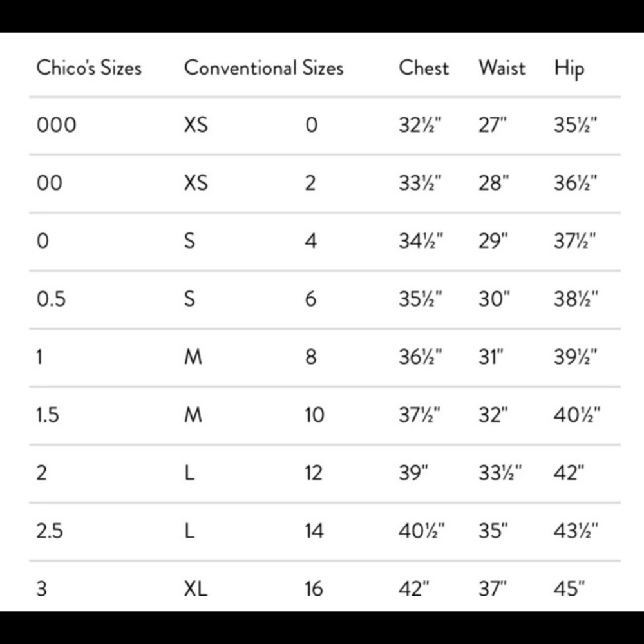Click the Hip column header
The height and width of the screenshot is (644, 644).
pos(569,69)
